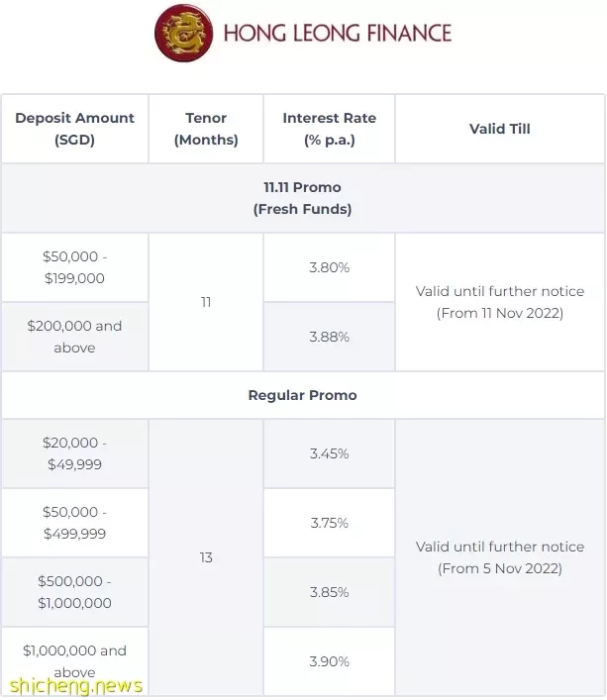Click the $50,000 - $199,000 deposit cell
The height and width of the screenshot is (700, 607).
(74, 267)
